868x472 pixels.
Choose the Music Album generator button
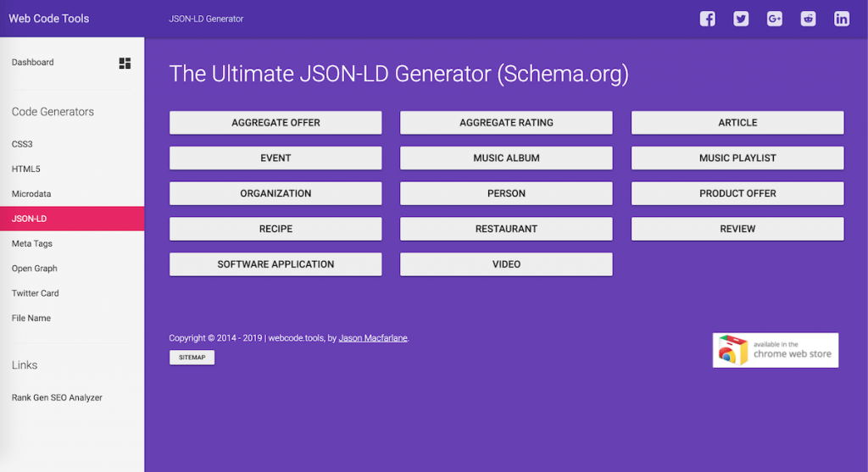pyautogui.click(x=506, y=158)
